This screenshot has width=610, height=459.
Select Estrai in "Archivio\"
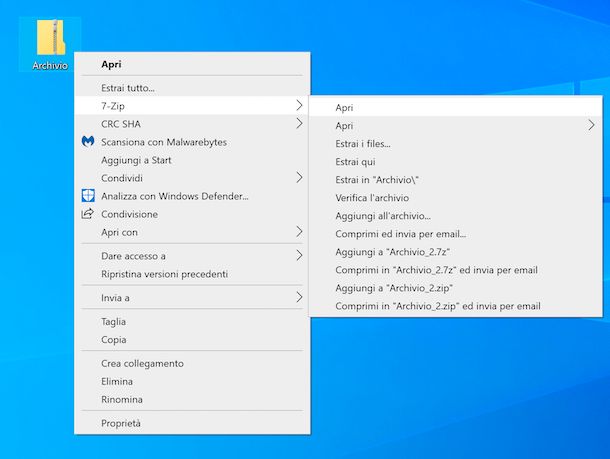456,180
